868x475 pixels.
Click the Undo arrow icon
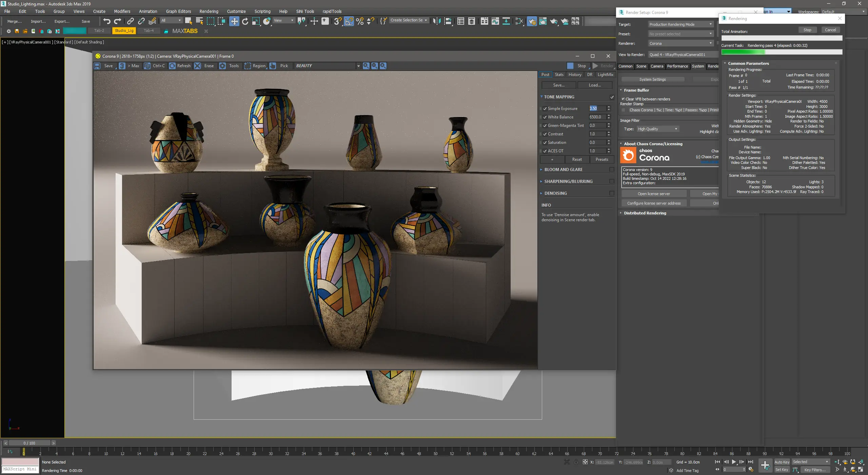[107, 21]
